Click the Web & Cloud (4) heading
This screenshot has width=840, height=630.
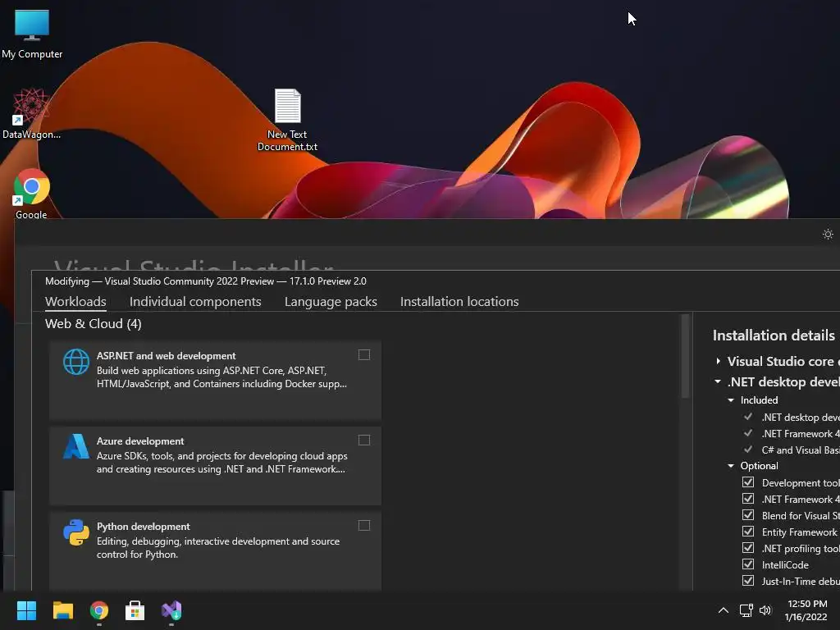[x=94, y=323]
